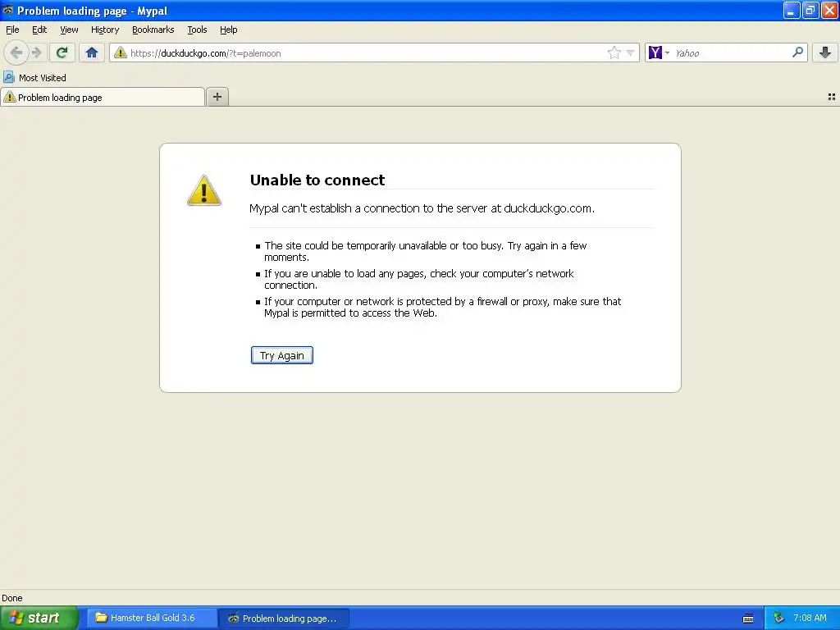The width and height of the screenshot is (840, 630).
Task: Open the home page
Action: pos(92,52)
